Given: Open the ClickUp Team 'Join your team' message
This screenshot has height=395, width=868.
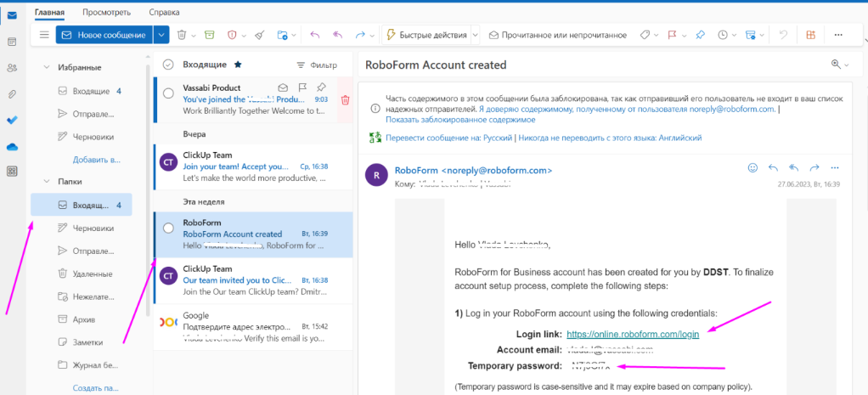Looking at the screenshot, I should (253, 166).
